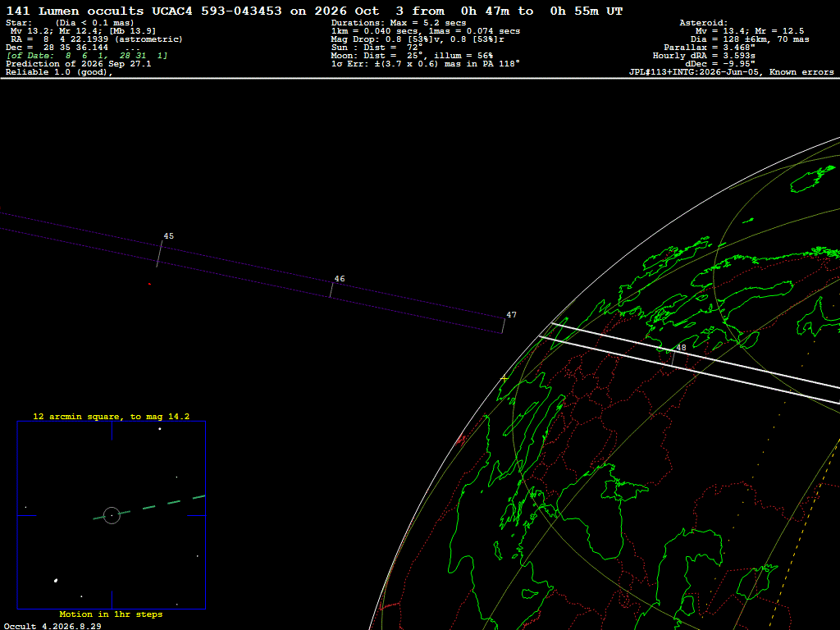Click the circled target star in finder chart
The width and height of the screenshot is (840, 630).
[x=112, y=515]
